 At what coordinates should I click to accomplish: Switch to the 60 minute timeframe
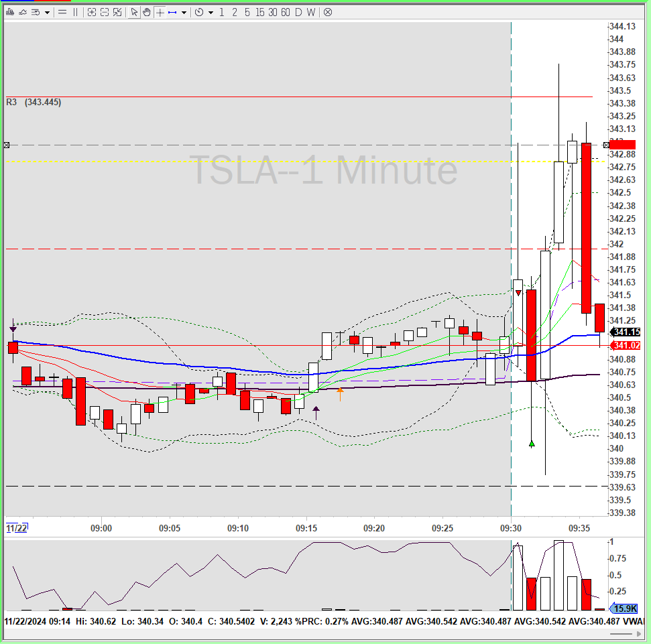tap(285, 13)
